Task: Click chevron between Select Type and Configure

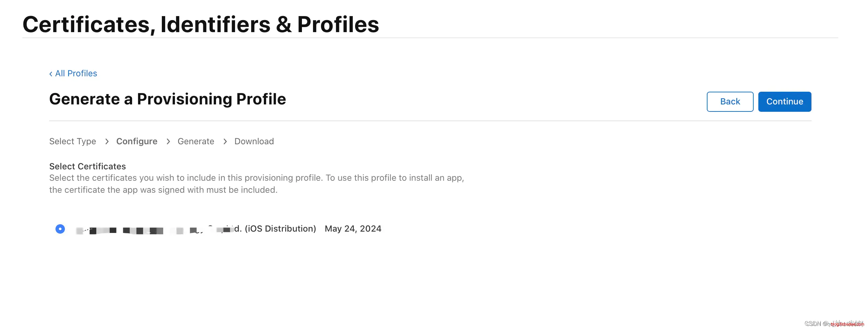Action: 106,141
